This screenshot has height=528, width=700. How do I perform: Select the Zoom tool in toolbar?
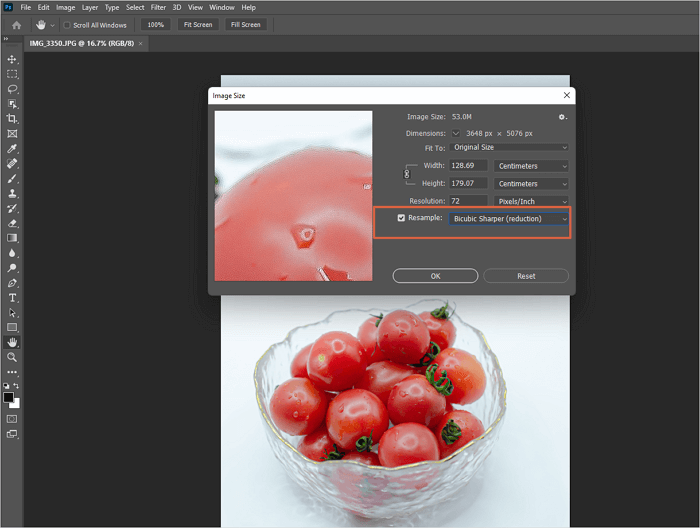(x=12, y=357)
